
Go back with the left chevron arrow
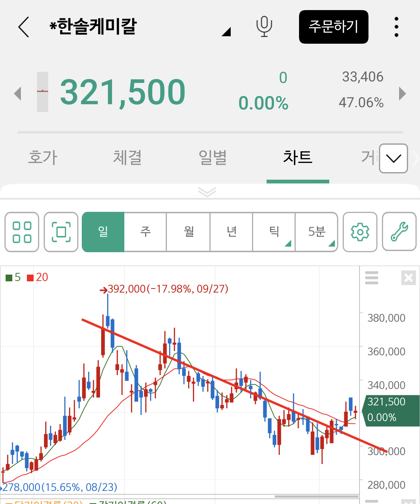[x=24, y=27]
